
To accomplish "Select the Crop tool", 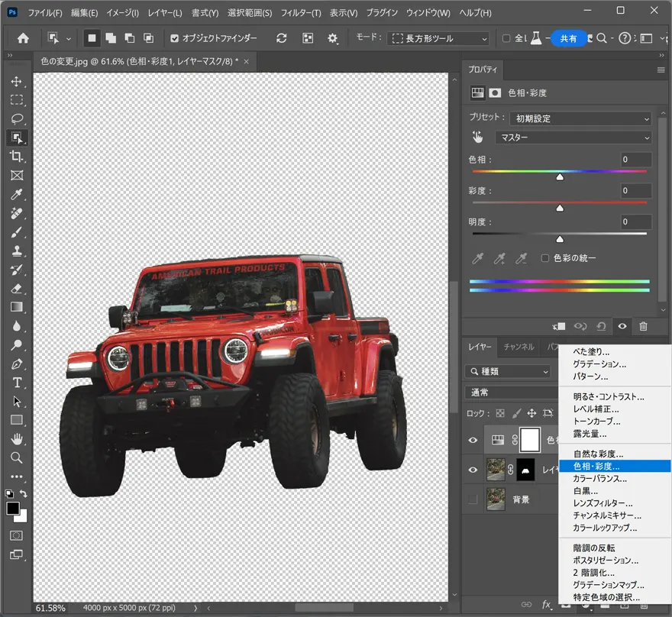I will pyautogui.click(x=17, y=157).
